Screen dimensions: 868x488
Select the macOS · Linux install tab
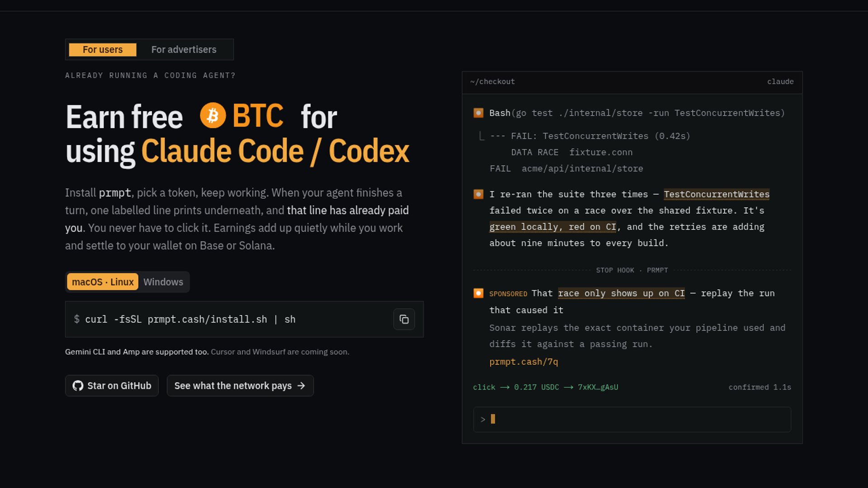pos(103,282)
